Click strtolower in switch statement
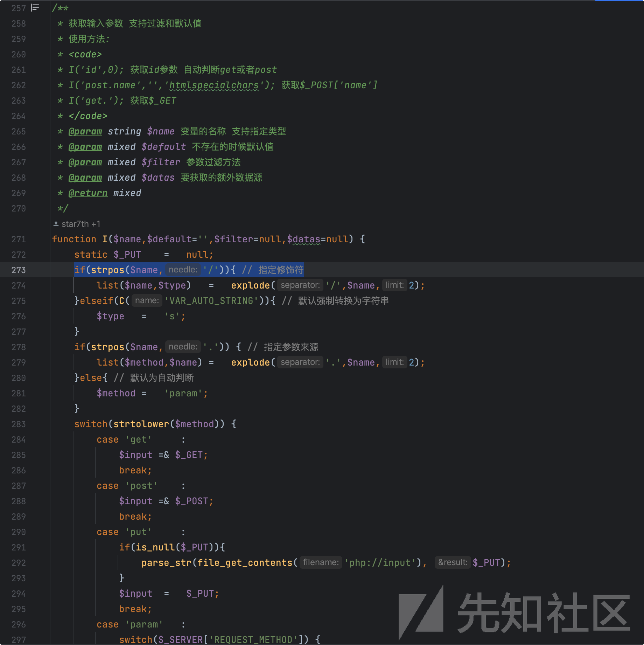The width and height of the screenshot is (644, 645). coord(141,424)
